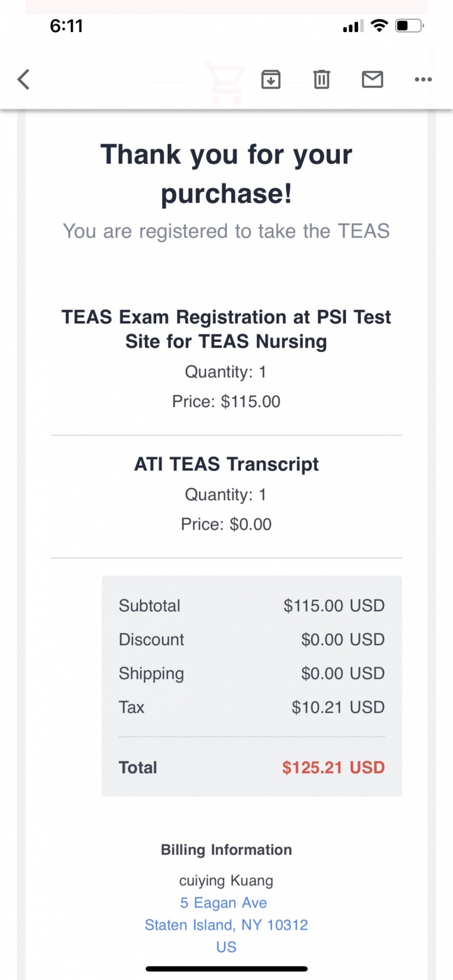Screen dimensions: 453x980
Task: Tap the Billing Information heading
Action: [x=226, y=850]
